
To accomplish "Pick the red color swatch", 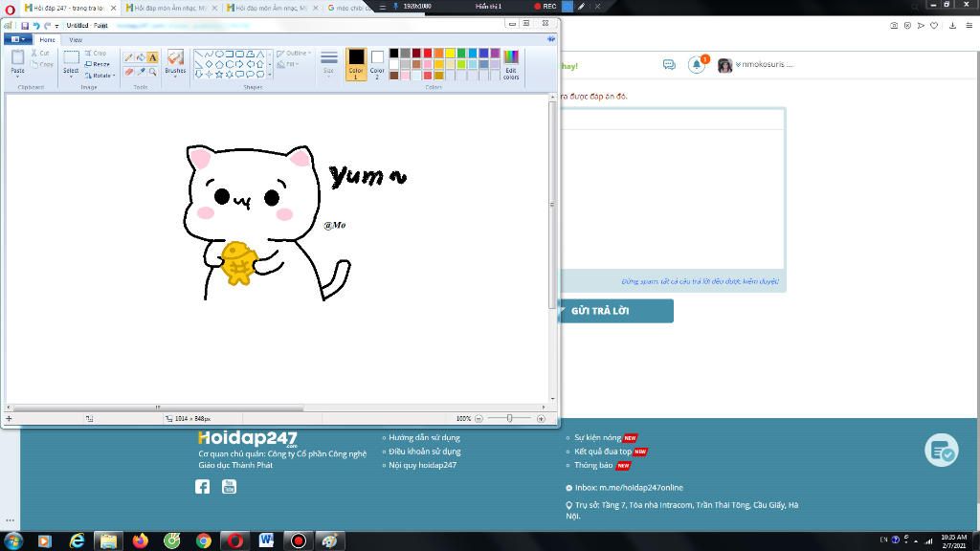I will [428, 54].
